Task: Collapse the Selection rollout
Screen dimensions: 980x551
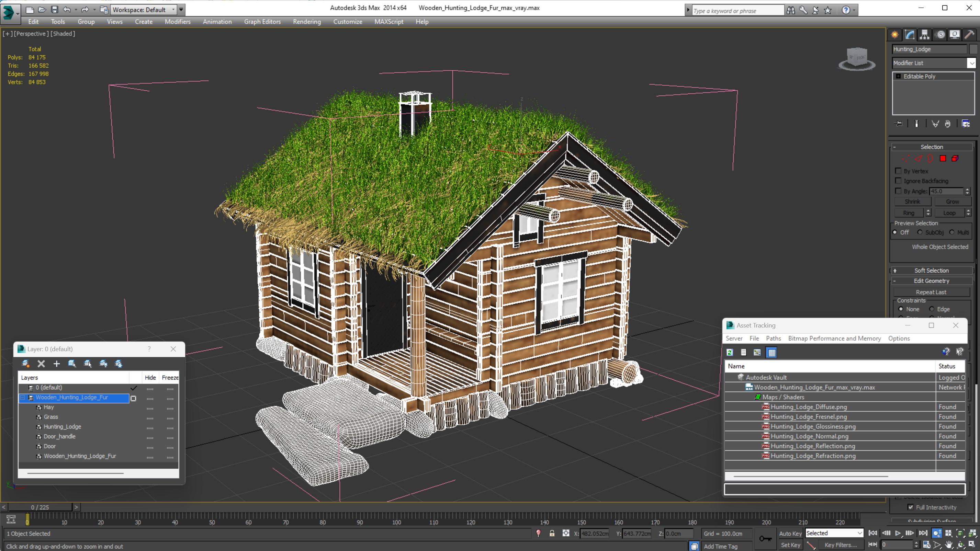Action: coord(931,147)
